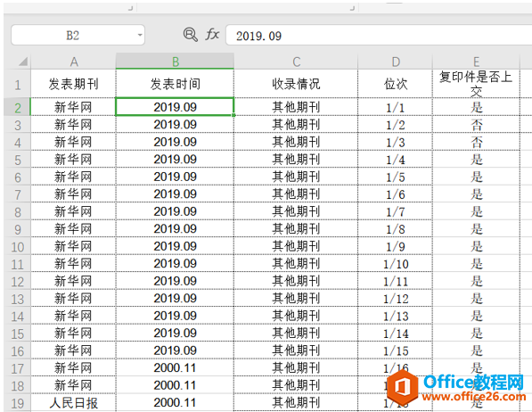Viewport: 532px width, 412px height.
Task: Click the formula bar showing 2019.09
Action: pos(379,36)
